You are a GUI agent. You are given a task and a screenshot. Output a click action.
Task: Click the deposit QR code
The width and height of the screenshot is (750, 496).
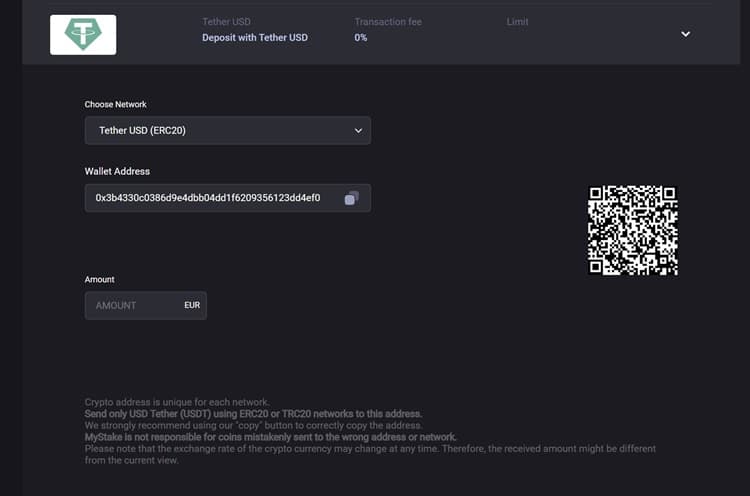click(x=632, y=231)
